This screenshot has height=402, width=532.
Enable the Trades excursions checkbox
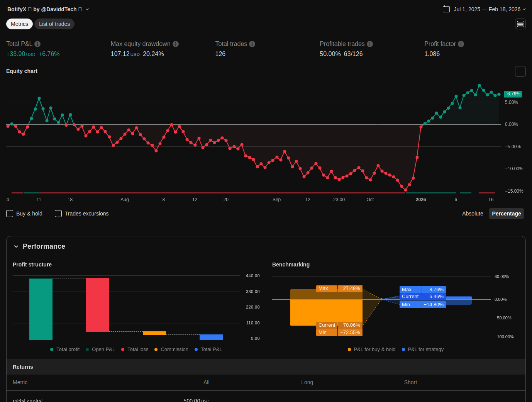coord(58,214)
